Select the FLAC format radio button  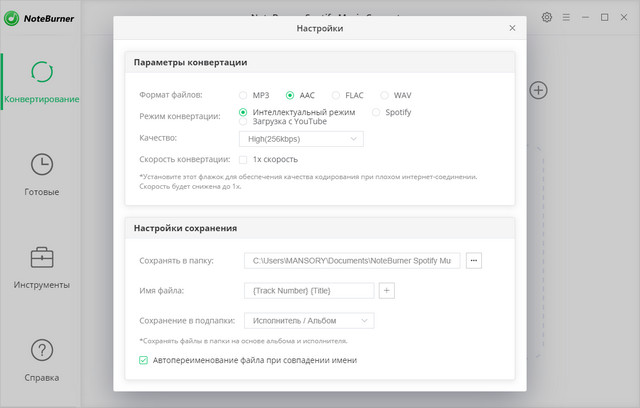335,95
